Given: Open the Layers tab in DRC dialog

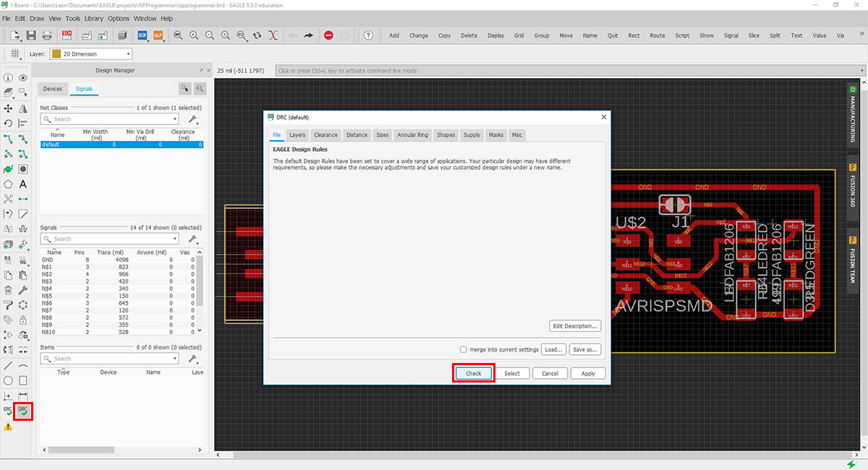Looking at the screenshot, I should pos(297,135).
